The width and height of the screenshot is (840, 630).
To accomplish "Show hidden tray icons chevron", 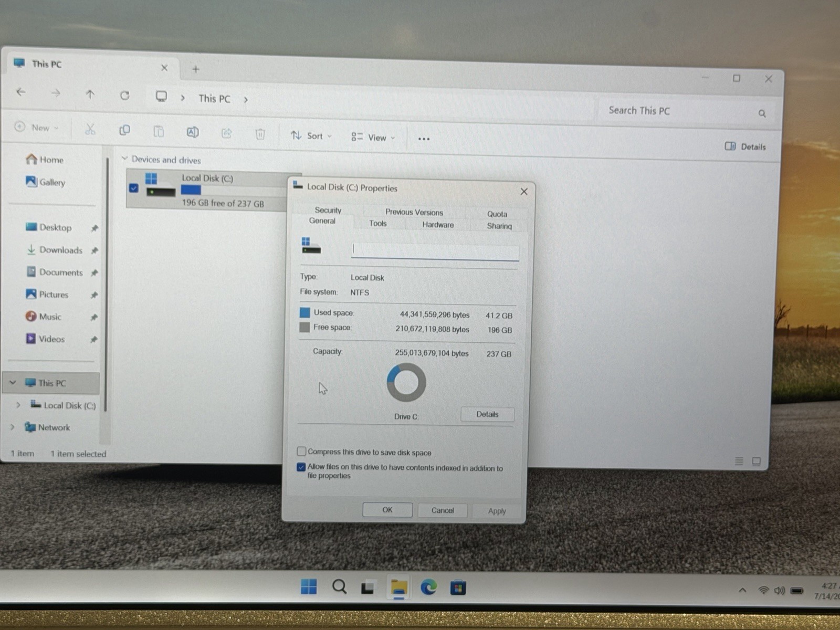I will pyautogui.click(x=742, y=590).
